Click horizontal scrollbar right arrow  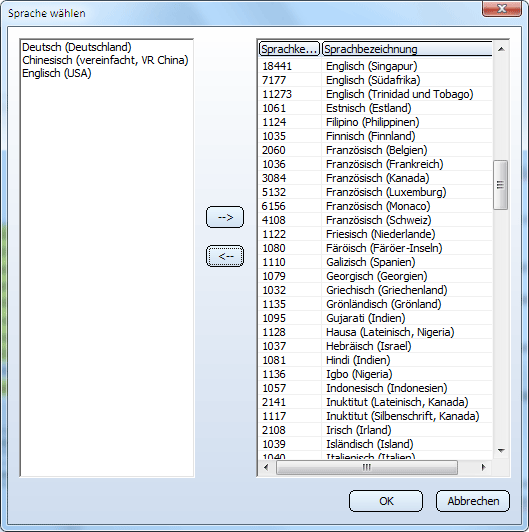484,467
